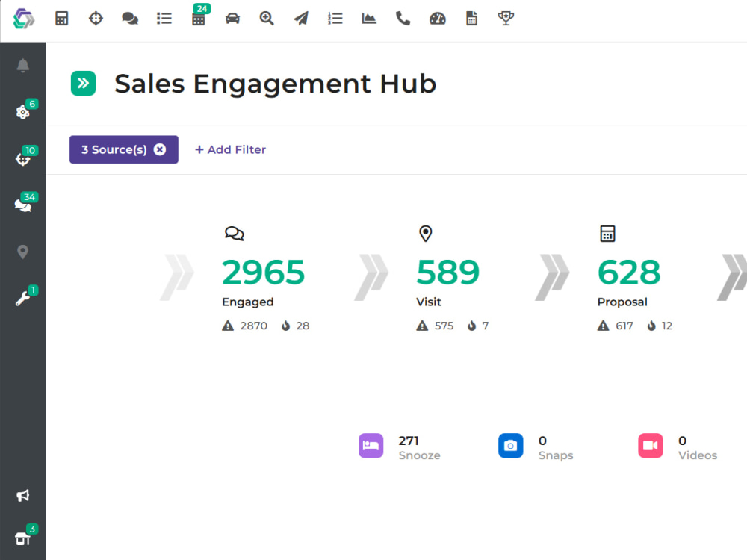Click the Engaged chat icon above 2965
Screen dimensions: 747x560
coord(235,234)
